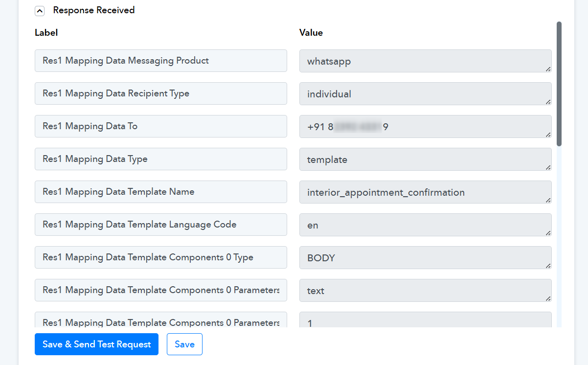Click the 'whatsapp' value field
This screenshot has height=365, width=588.
(426, 61)
